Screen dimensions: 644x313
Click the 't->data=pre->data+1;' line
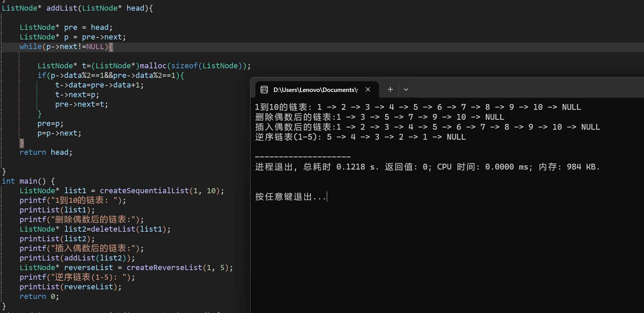coord(99,85)
